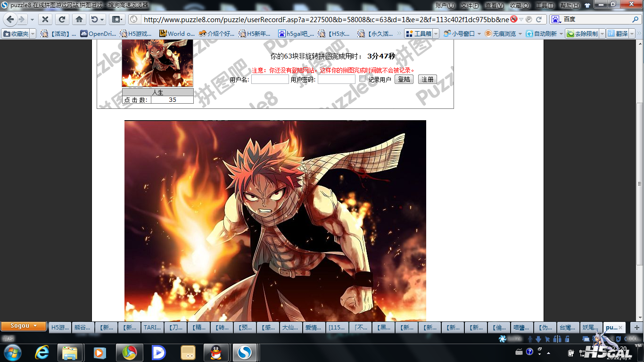Click the blue help tray icon

coord(529,352)
